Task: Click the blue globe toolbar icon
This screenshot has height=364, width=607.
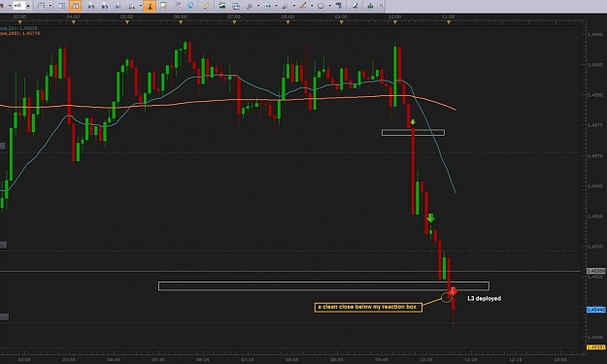Action: (190, 6)
